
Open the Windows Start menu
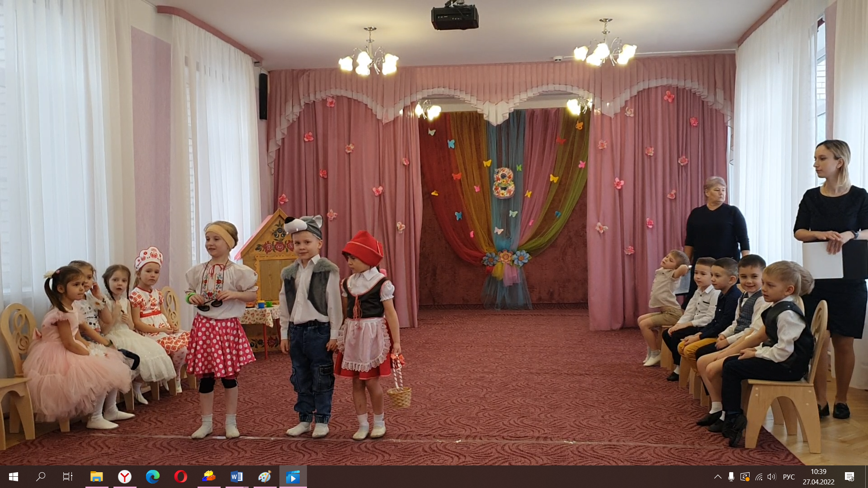pos(14,477)
